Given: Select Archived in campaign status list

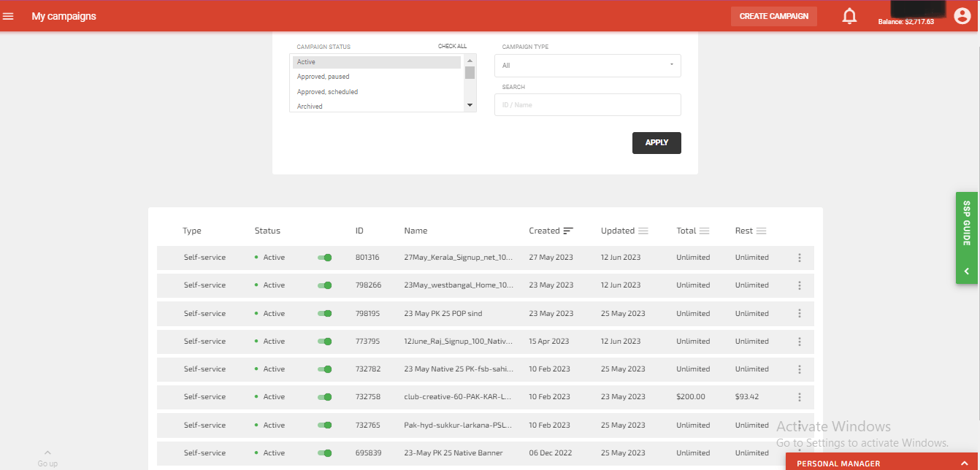Looking at the screenshot, I should click(310, 107).
